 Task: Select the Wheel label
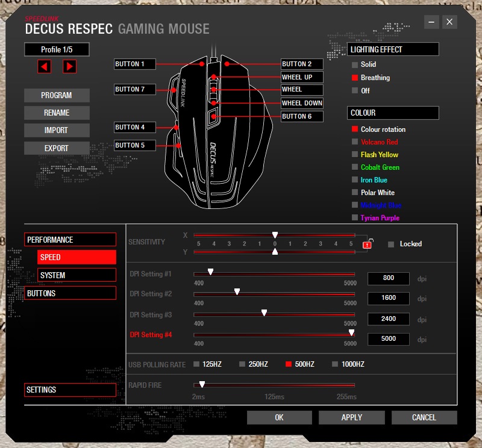302,90
